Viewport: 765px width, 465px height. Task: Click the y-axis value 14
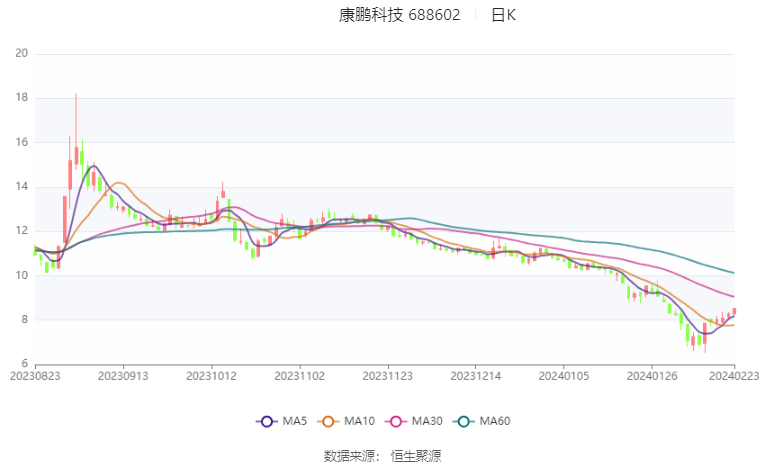point(21,186)
